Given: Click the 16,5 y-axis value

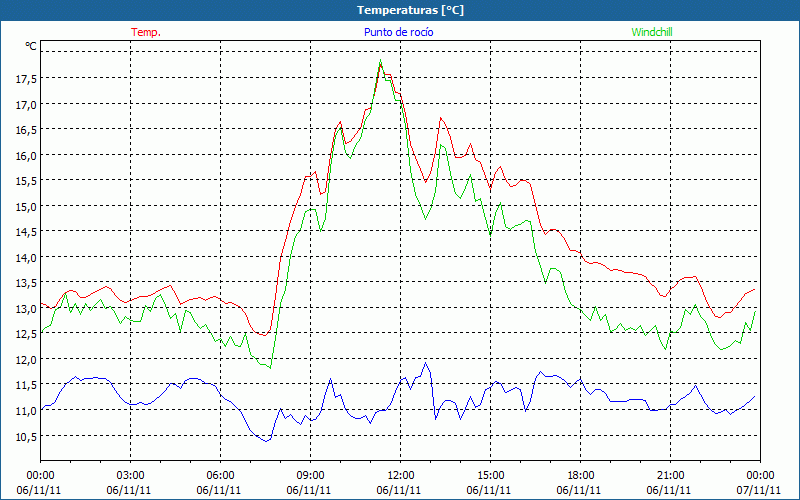Looking at the screenshot, I should 26,130.
